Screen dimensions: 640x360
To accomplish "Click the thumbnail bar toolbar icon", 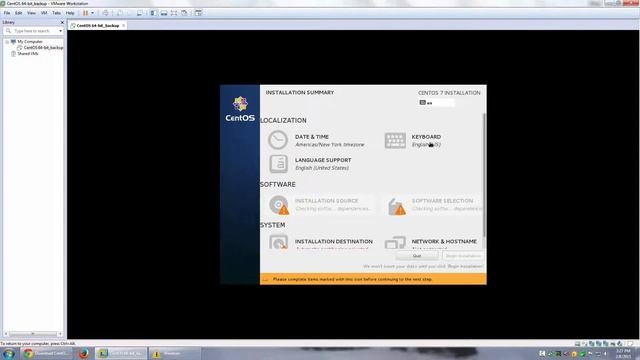I will click(164, 13).
